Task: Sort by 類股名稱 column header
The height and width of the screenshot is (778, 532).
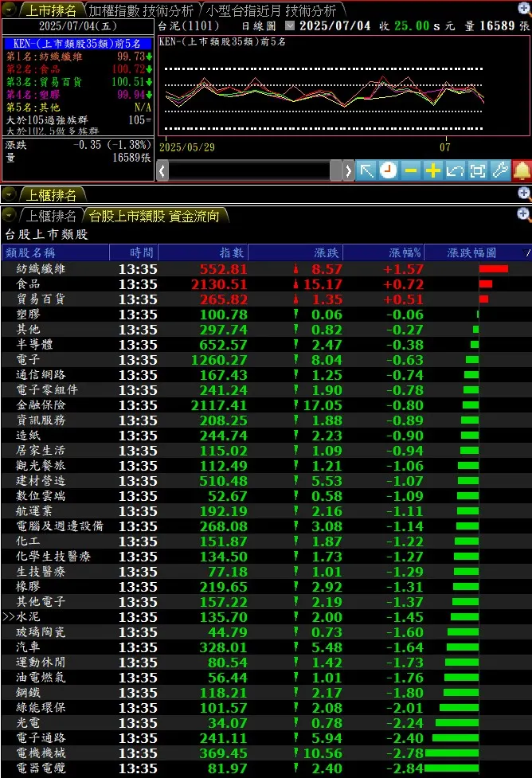Action: click(56, 252)
